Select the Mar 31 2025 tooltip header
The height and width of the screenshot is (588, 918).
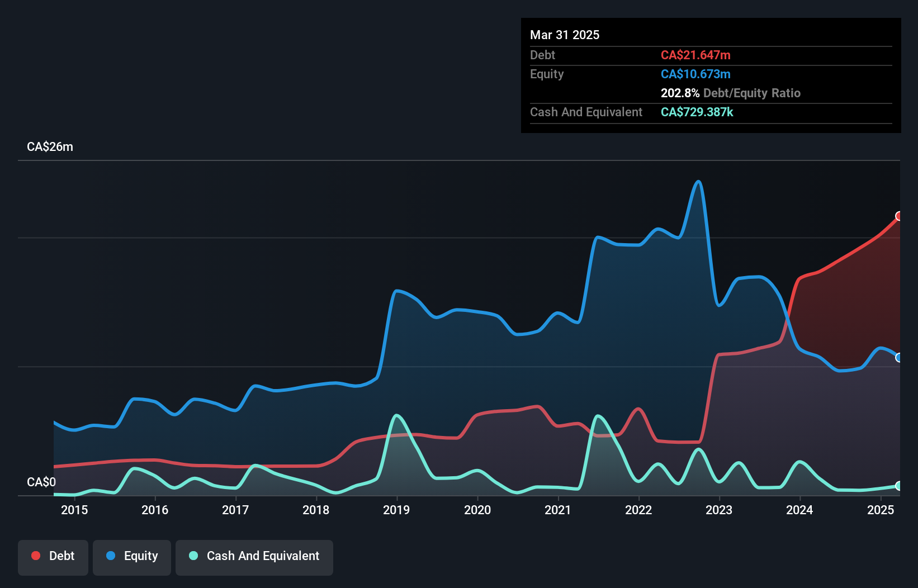[565, 35]
